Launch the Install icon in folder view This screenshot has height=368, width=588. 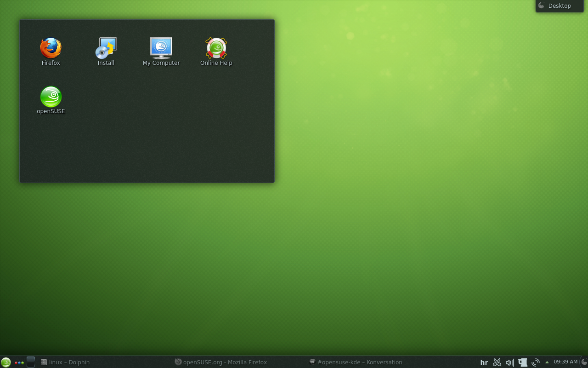(106, 48)
